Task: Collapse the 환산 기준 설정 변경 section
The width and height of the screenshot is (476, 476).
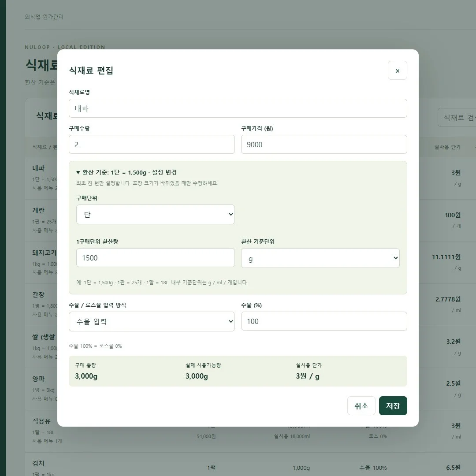Action: [x=126, y=172]
